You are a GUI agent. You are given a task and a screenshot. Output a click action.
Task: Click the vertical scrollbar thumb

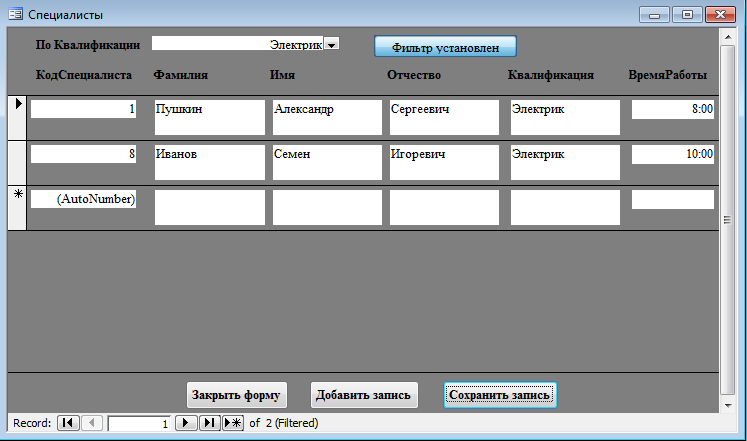727,220
